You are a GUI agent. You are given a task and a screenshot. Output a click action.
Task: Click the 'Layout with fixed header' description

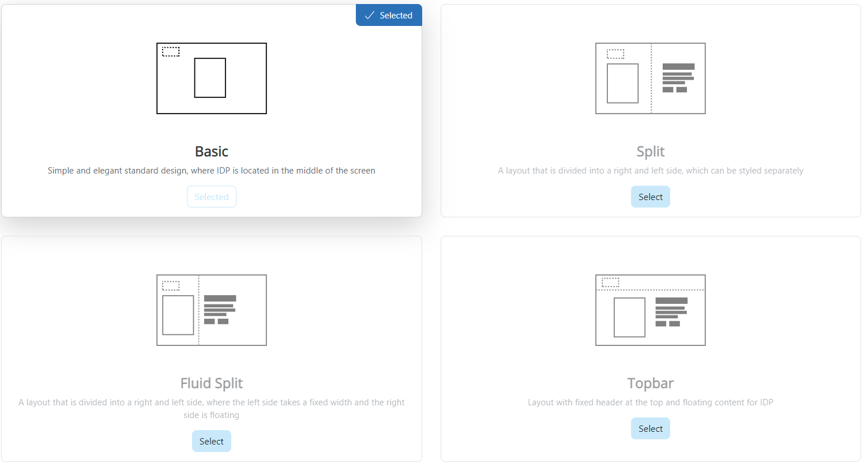coord(651,402)
